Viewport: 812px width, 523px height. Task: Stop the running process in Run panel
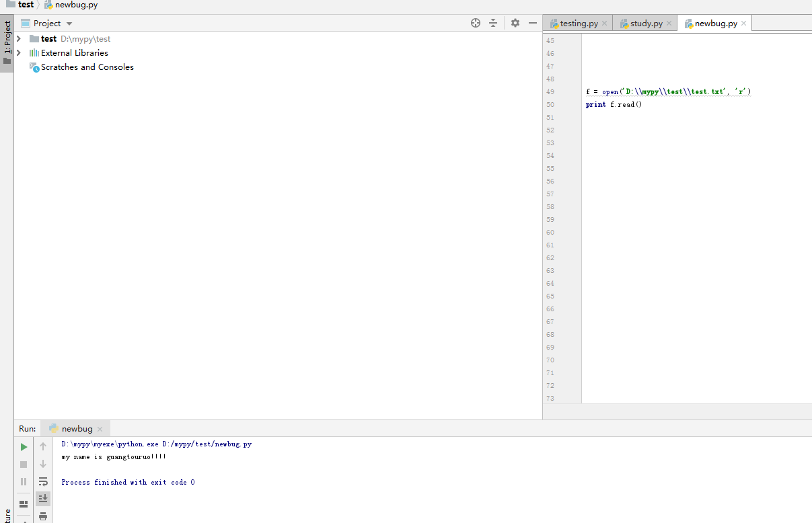[24, 465]
